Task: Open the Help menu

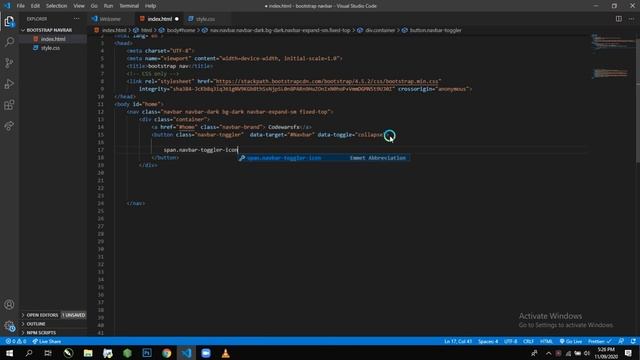Action: point(151,6)
